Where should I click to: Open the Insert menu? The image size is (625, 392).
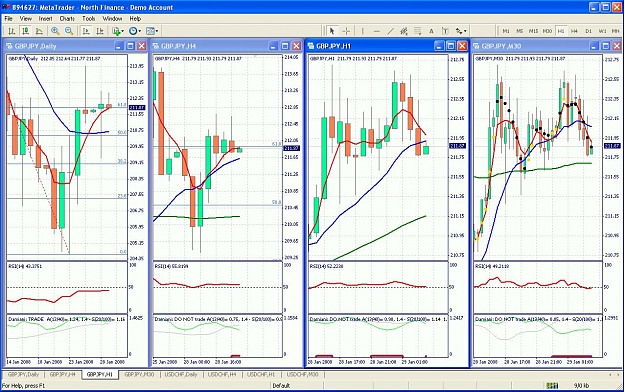pos(45,18)
